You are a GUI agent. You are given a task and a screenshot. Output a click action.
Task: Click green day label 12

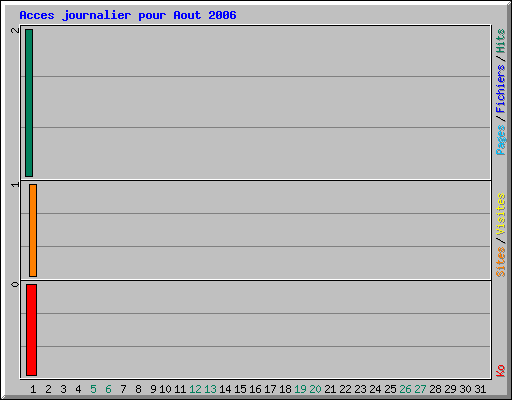[x=195, y=389]
